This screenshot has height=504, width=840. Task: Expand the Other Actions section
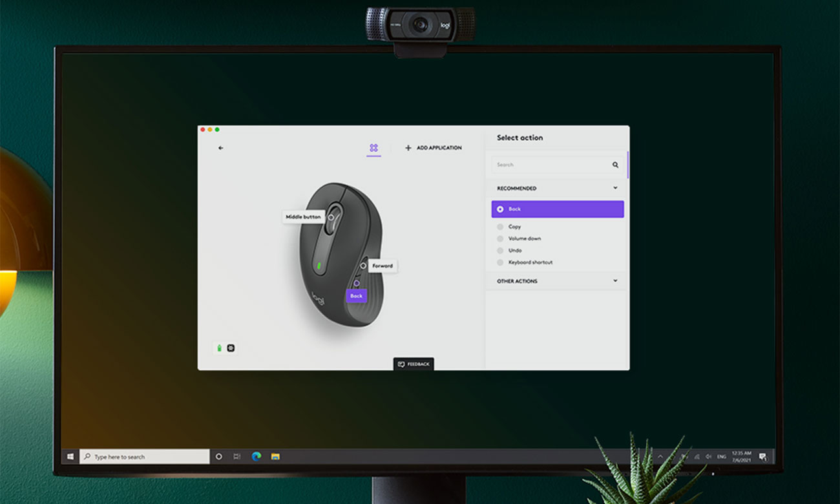614,281
